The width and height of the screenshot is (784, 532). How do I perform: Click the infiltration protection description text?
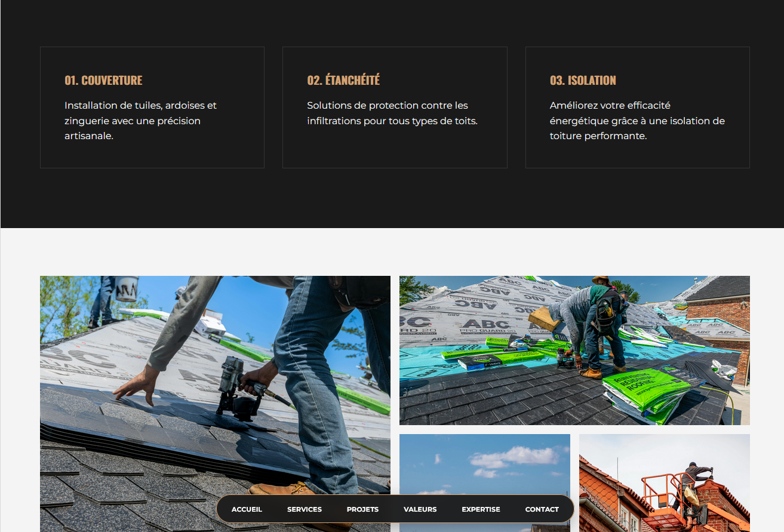coord(392,113)
